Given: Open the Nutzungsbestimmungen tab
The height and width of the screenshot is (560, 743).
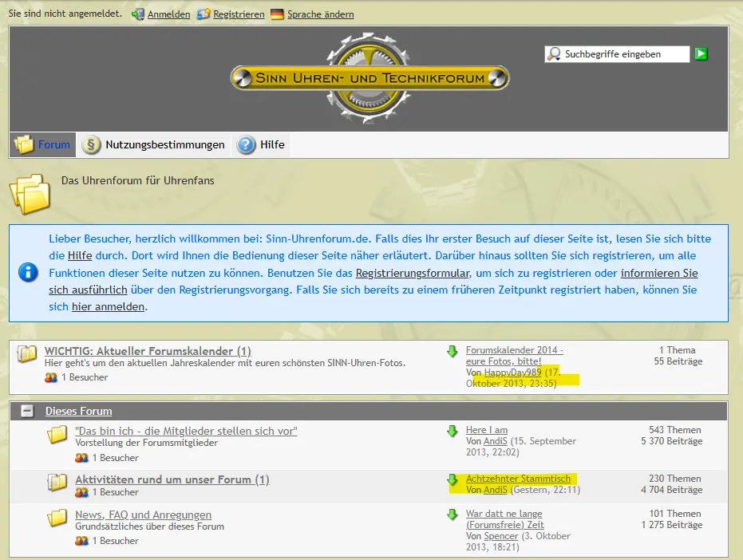Looking at the screenshot, I should click(x=155, y=145).
